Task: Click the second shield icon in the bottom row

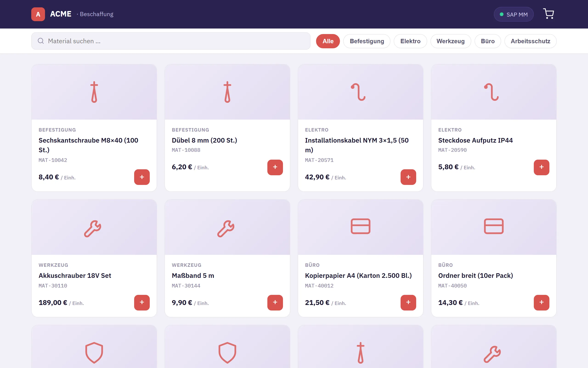Action: tap(227, 352)
